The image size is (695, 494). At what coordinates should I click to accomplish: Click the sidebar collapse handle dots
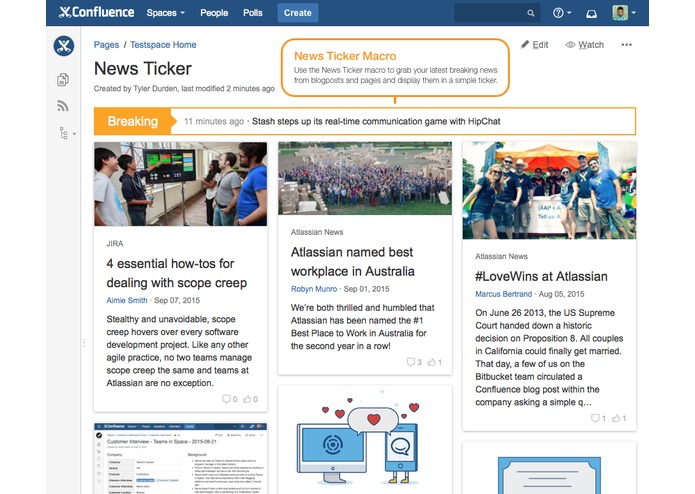(84, 343)
